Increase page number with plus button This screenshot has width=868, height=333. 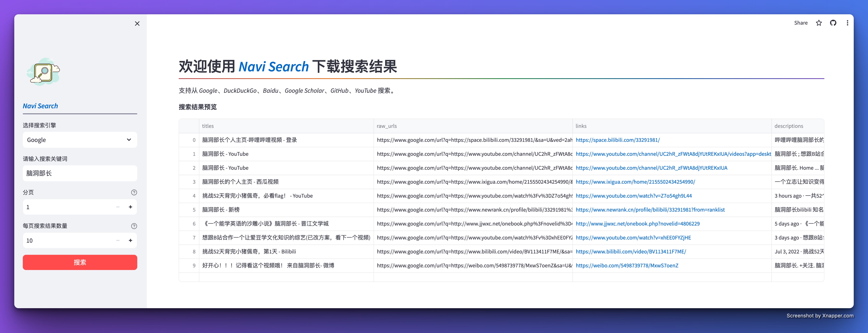click(x=130, y=207)
